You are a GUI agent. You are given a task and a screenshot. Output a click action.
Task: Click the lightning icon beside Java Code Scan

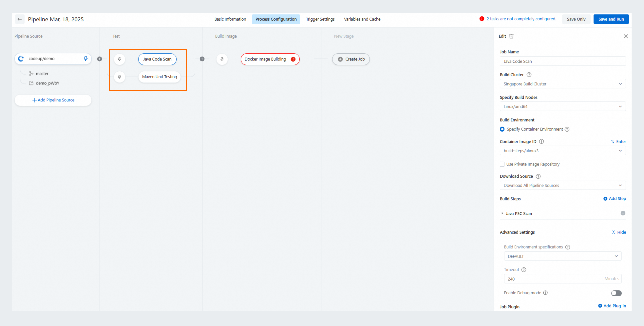coord(120,59)
